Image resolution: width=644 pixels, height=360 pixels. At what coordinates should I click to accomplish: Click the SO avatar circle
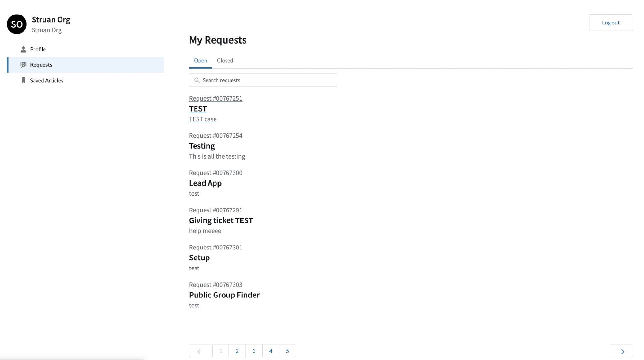click(16, 24)
